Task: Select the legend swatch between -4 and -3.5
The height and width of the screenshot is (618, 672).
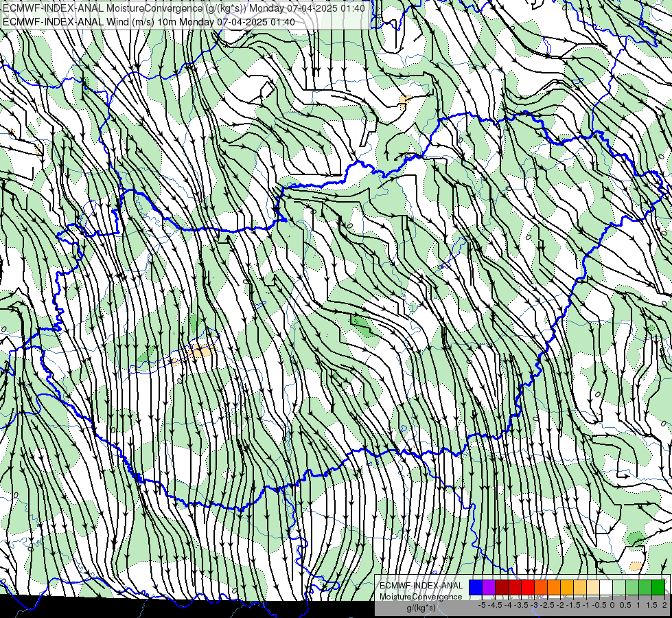Action: click(x=515, y=587)
